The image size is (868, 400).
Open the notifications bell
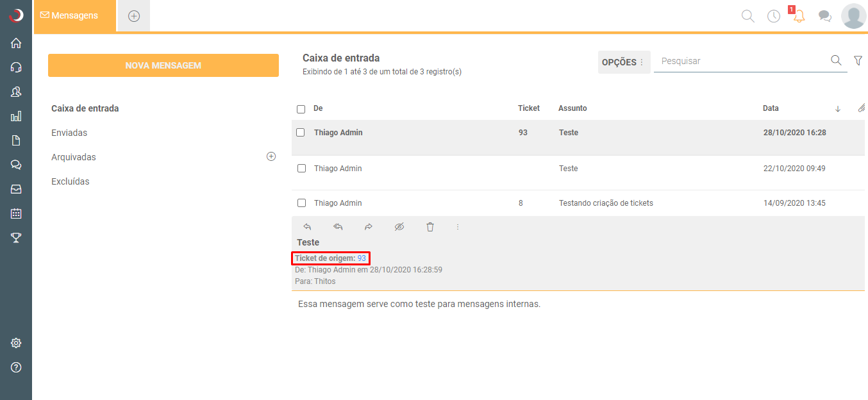[799, 16]
